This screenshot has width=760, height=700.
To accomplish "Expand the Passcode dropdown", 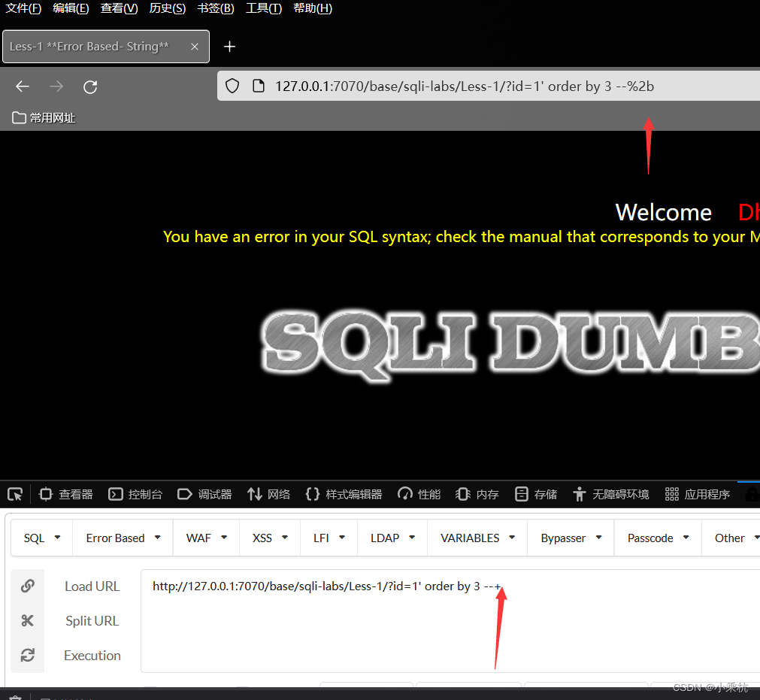I will [x=658, y=538].
